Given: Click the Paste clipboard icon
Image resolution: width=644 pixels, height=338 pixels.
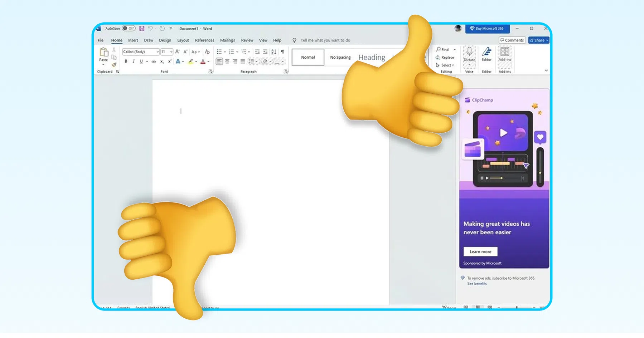Looking at the screenshot, I should tap(103, 52).
